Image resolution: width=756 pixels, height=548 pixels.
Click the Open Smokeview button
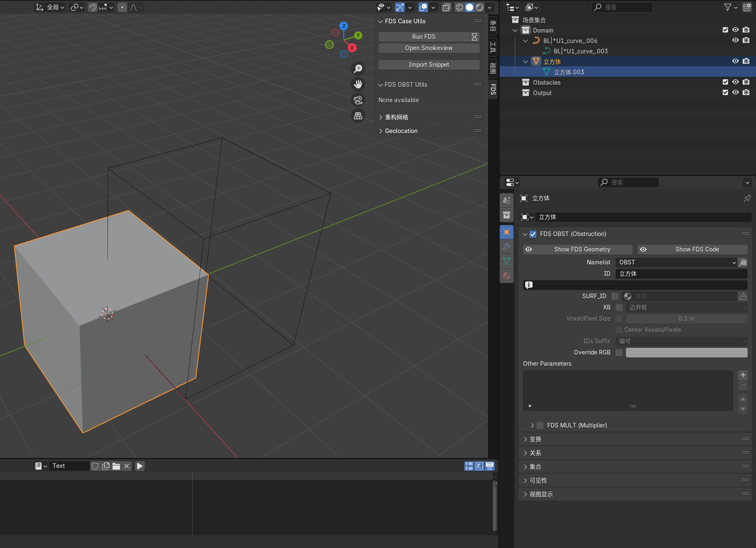(428, 48)
